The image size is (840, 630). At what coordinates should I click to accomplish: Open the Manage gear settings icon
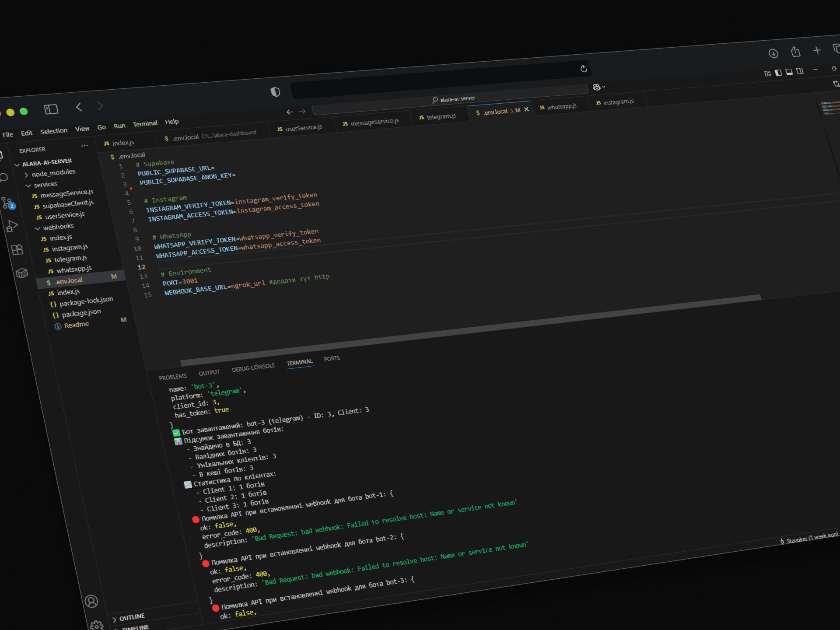pyautogui.click(x=97, y=626)
